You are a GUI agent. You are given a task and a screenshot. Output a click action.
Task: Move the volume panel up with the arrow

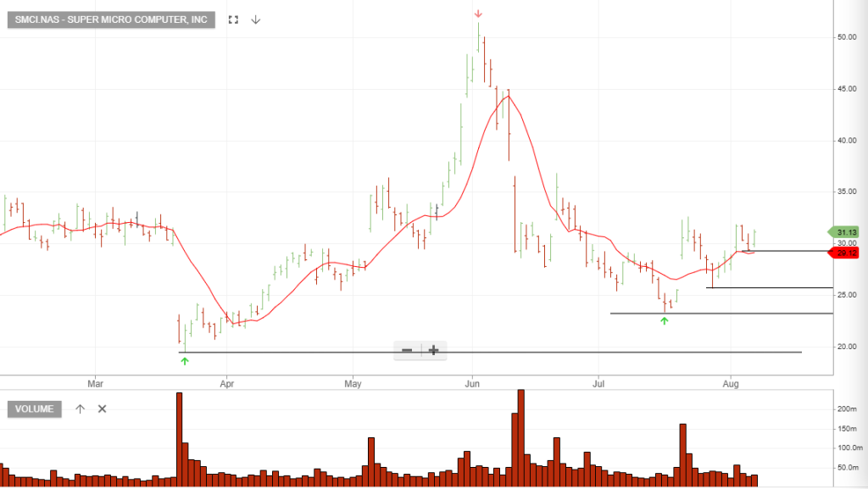point(81,408)
